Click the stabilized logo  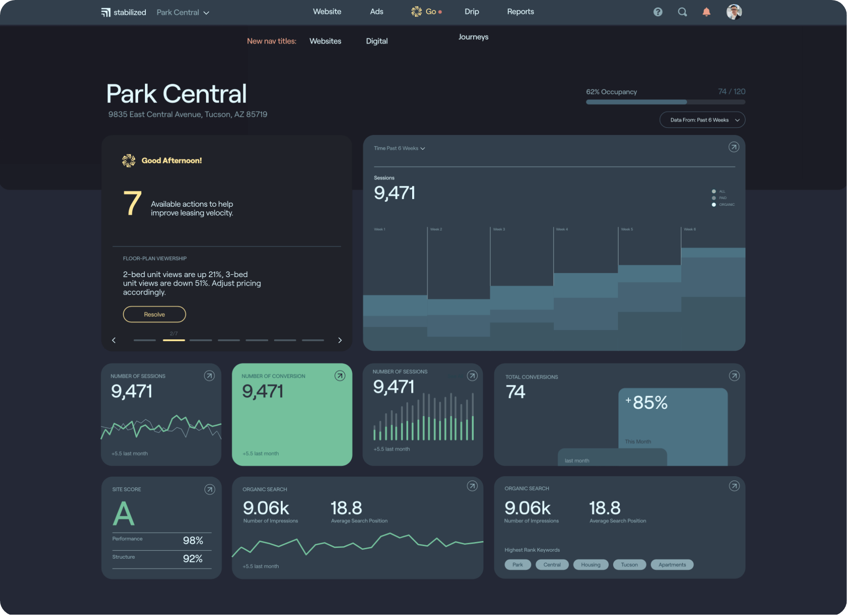tap(123, 12)
